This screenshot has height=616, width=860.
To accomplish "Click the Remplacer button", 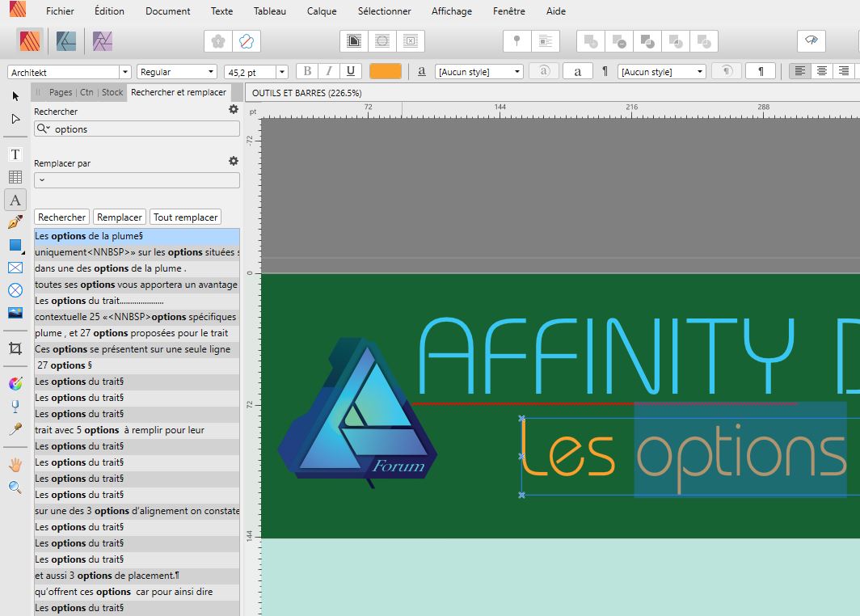I will pos(120,217).
